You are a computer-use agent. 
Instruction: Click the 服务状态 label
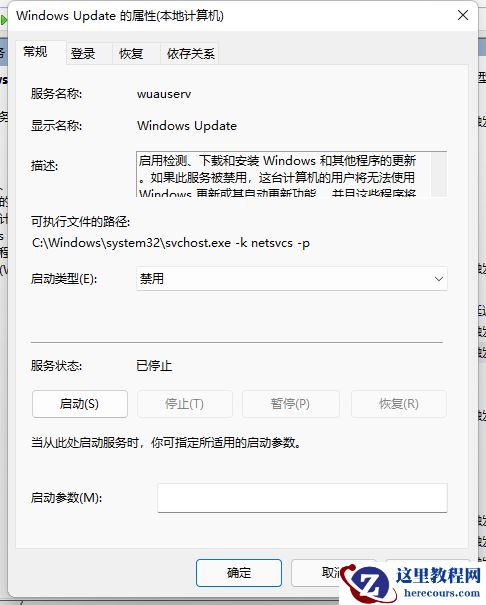pos(56,366)
